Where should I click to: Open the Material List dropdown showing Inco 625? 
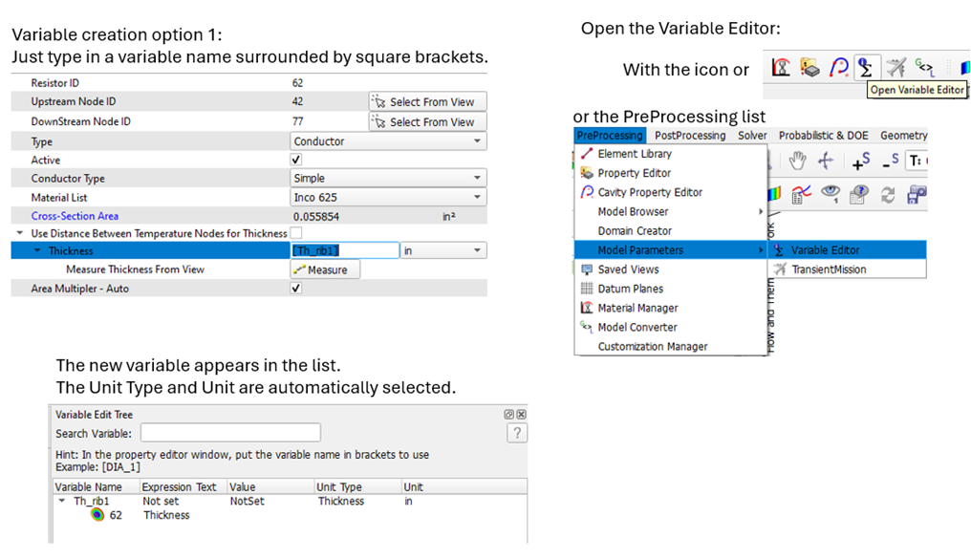pyautogui.click(x=388, y=197)
